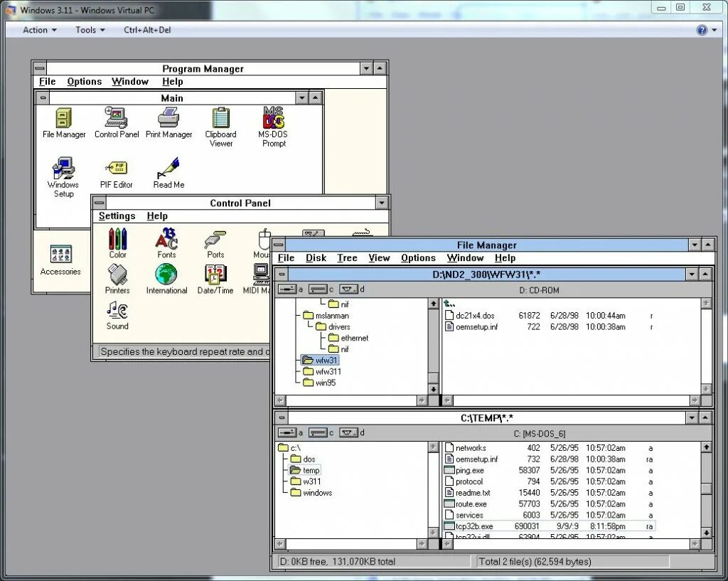Select drive d in D:\ND2_300 window
This screenshot has height=581, width=728.
[x=352, y=289]
